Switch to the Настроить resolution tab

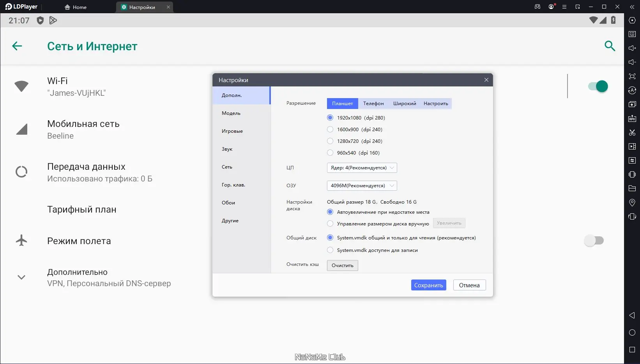coord(436,104)
